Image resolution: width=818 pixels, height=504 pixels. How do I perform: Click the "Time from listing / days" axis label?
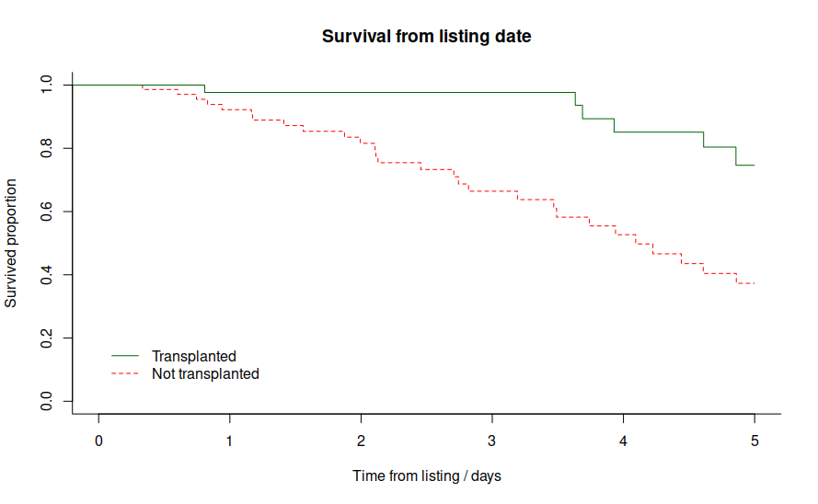[427, 476]
